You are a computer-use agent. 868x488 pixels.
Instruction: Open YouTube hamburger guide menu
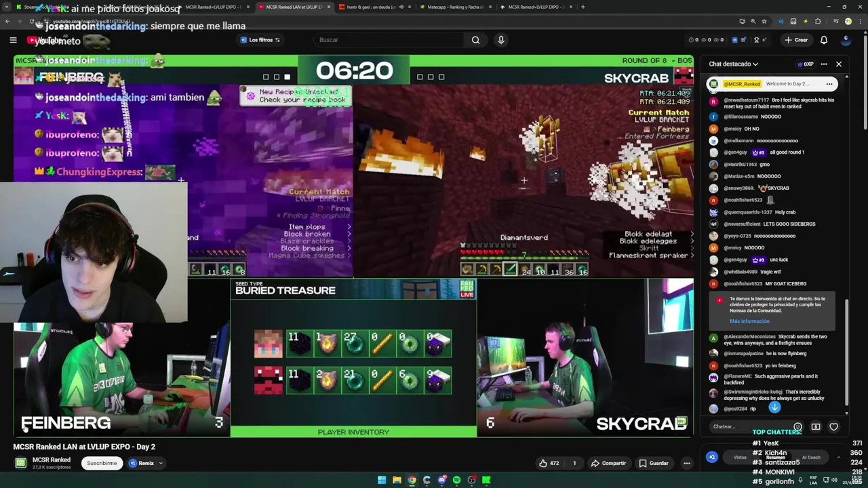coord(13,40)
